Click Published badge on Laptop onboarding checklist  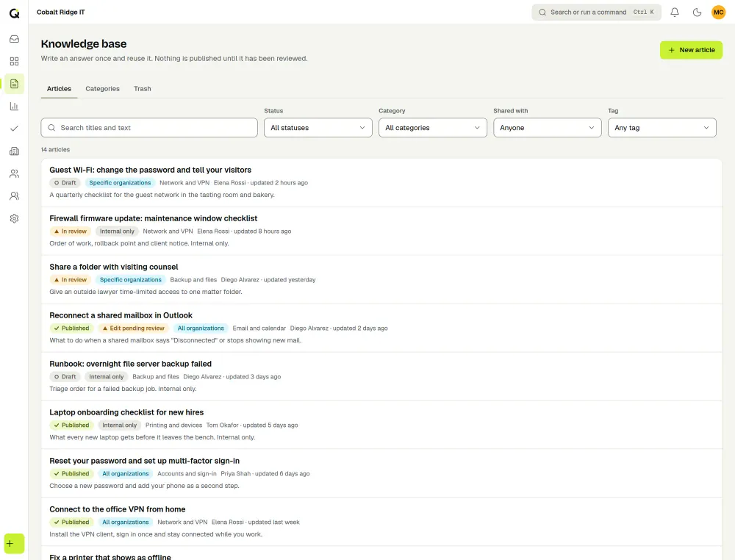pos(71,425)
